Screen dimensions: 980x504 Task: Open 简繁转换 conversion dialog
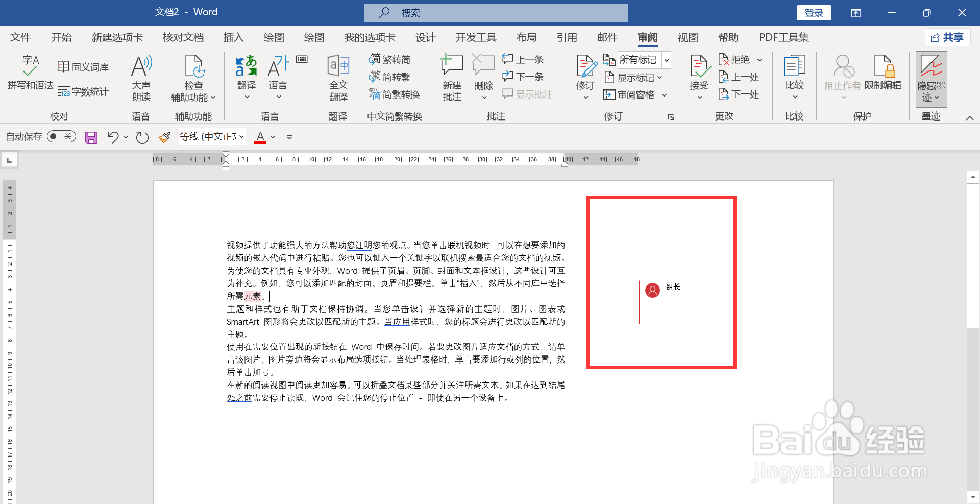395,94
